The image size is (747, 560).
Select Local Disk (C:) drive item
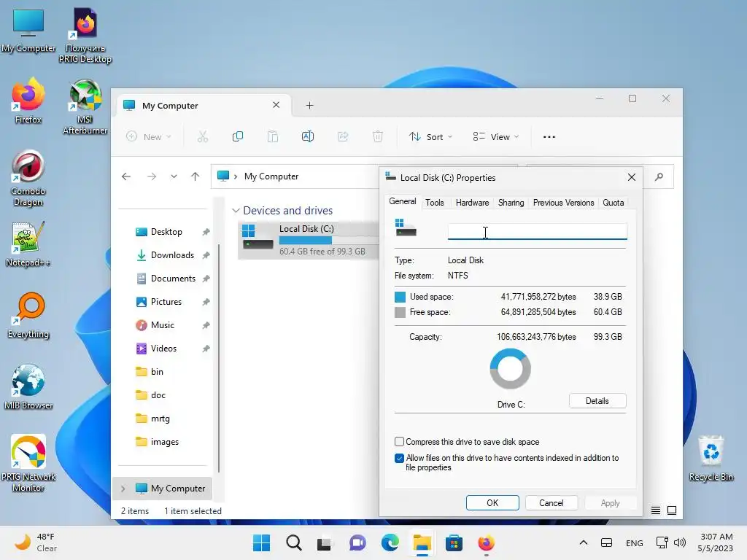(309, 239)
